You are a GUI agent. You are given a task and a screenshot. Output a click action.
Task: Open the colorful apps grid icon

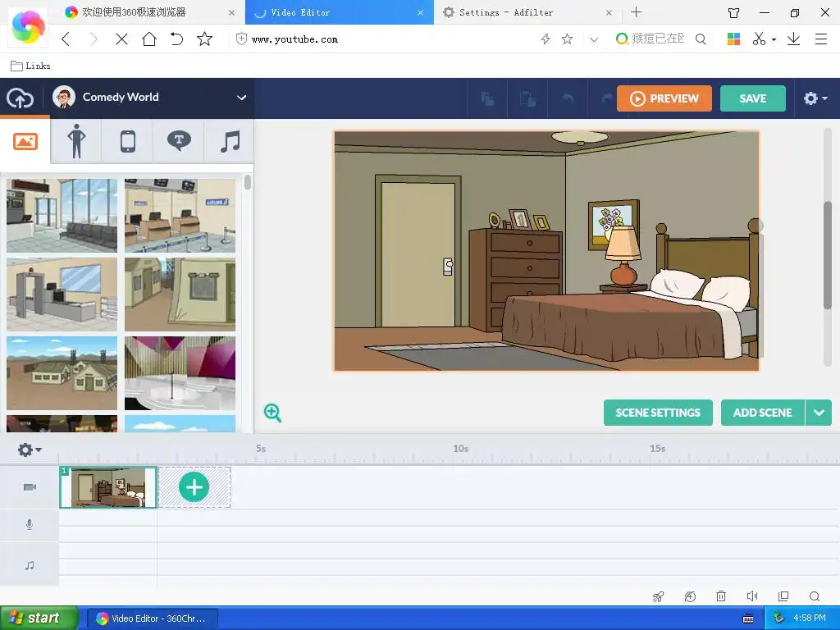[x=733, y=39]
